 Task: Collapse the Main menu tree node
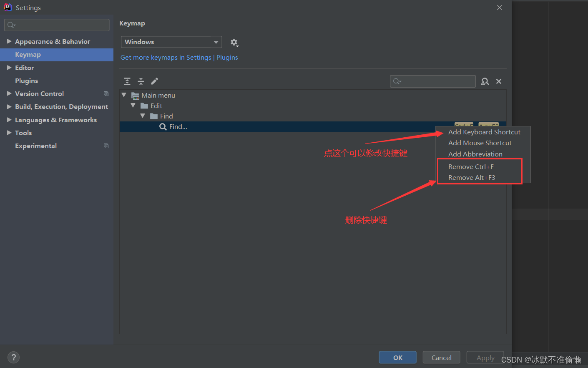pos(124,95)
